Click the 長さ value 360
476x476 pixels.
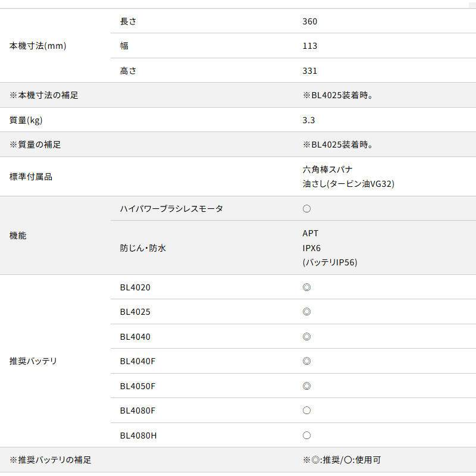pyautogui.click(x=310, y=21)
